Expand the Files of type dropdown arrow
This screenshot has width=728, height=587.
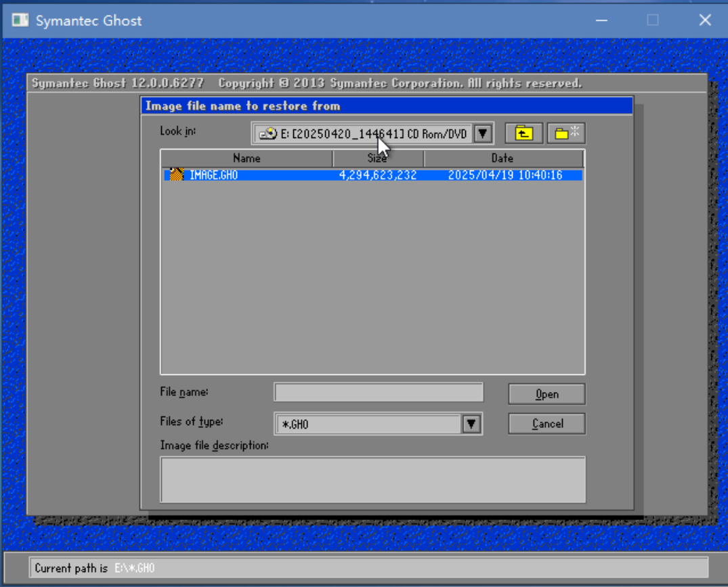click(x=471, y=424)
